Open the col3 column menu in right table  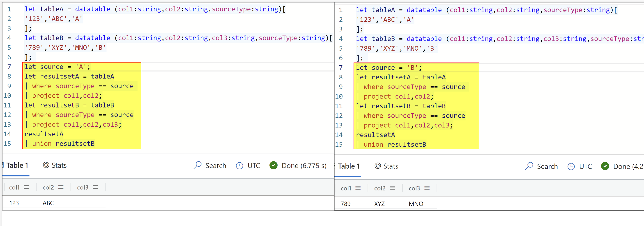click(428, 188)
